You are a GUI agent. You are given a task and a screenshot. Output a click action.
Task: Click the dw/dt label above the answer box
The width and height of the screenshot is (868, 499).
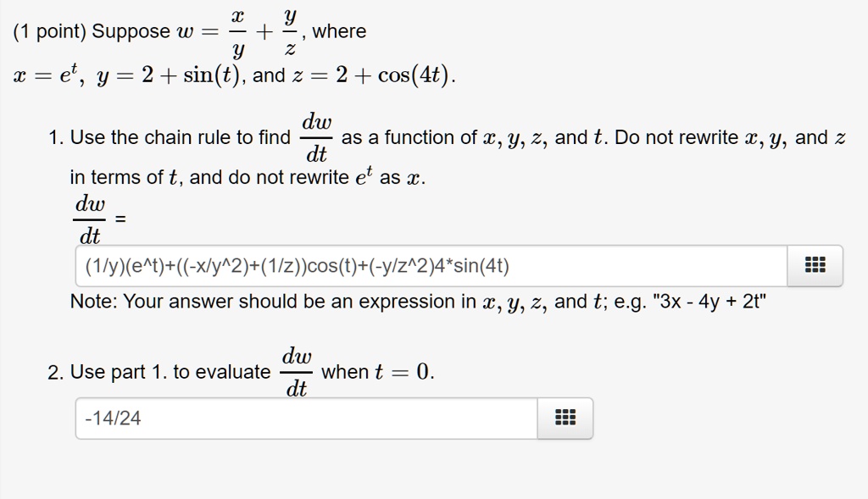click(x=90, y=218)
